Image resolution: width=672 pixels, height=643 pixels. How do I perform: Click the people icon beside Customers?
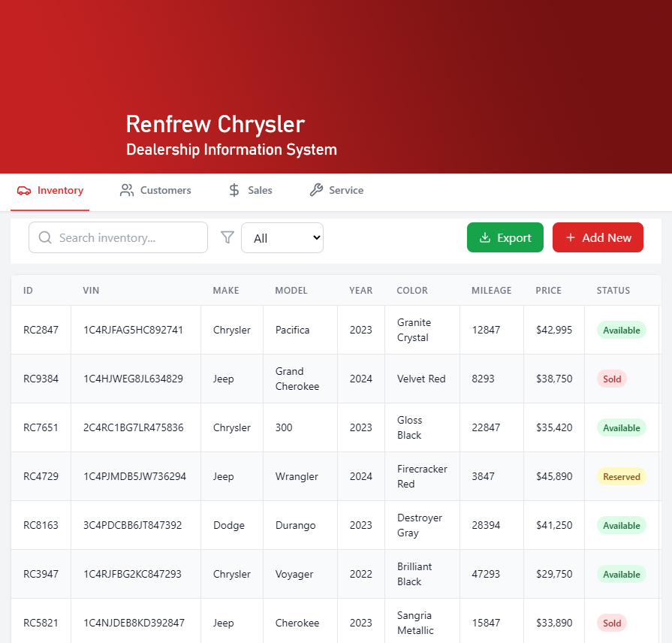[126, 190]
